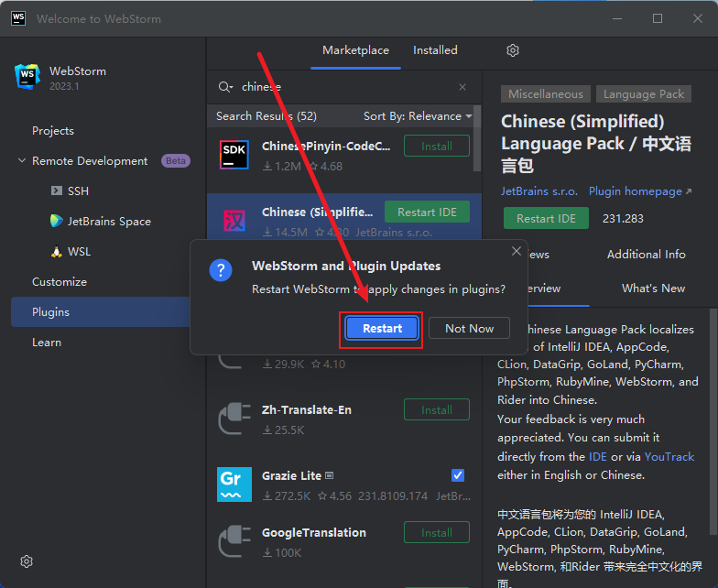Screen dimensions: 718x588
Task: Open settings gear at sidebar bottom
Action: (x=27, y=561)
